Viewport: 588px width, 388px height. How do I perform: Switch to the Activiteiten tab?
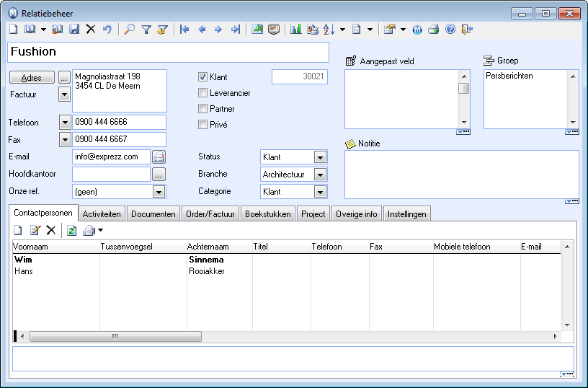(x=103, y=214)
